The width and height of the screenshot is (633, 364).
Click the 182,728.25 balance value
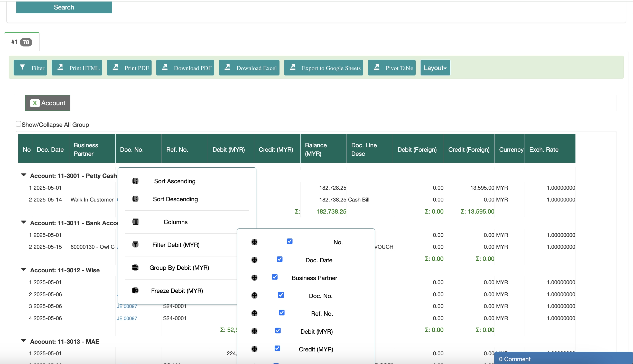tap(333, 188)
